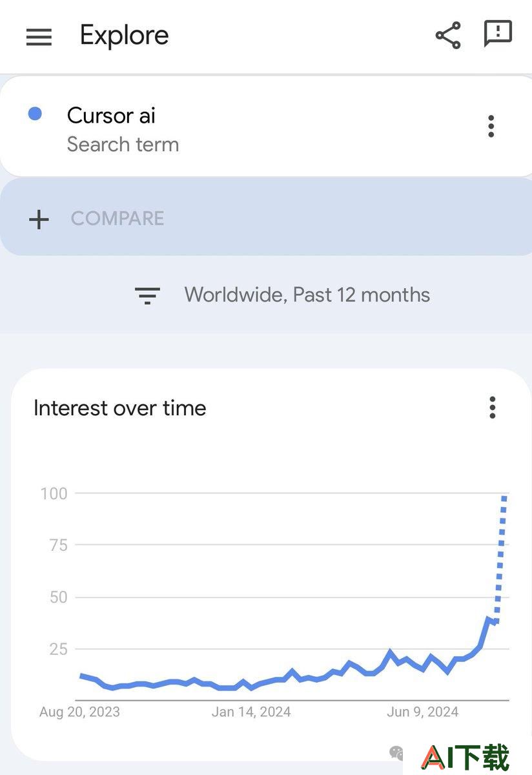Open the send feedback icon
Image resolution: width=532 pixels, height=775 pixels.
tap(498, 34)
